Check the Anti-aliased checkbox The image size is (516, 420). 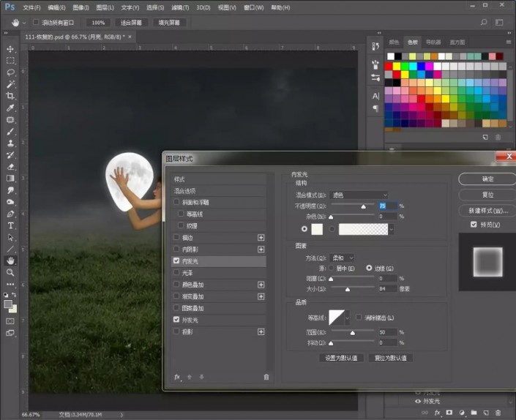359,318
